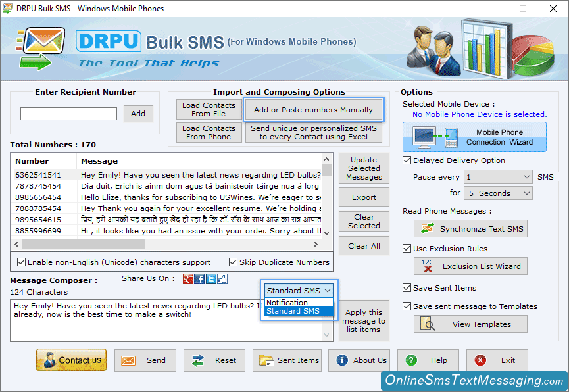Click contact list scroll up arrow
The image size is (569, 392).
coord(326,159)
